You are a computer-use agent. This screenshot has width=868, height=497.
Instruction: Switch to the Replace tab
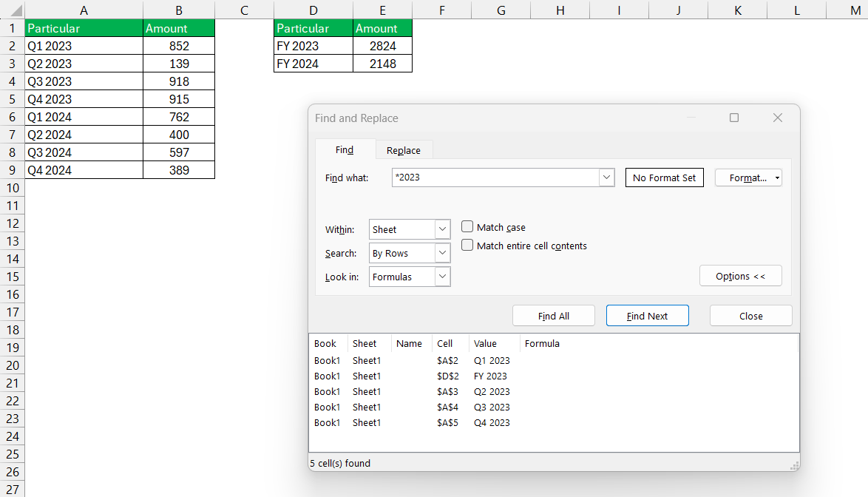click(x=404, y=150)
